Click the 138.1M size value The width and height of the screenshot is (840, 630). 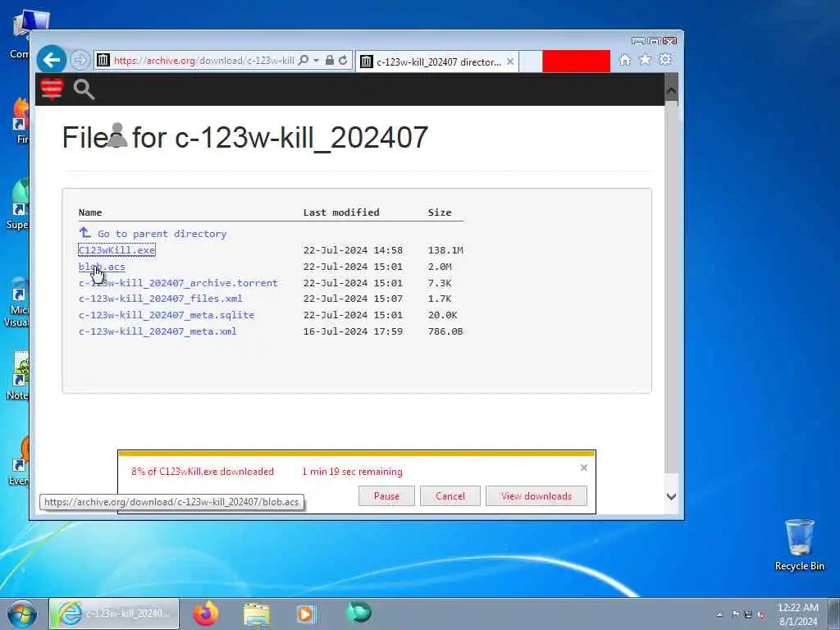pyautogui.click(x=445, y=249)
